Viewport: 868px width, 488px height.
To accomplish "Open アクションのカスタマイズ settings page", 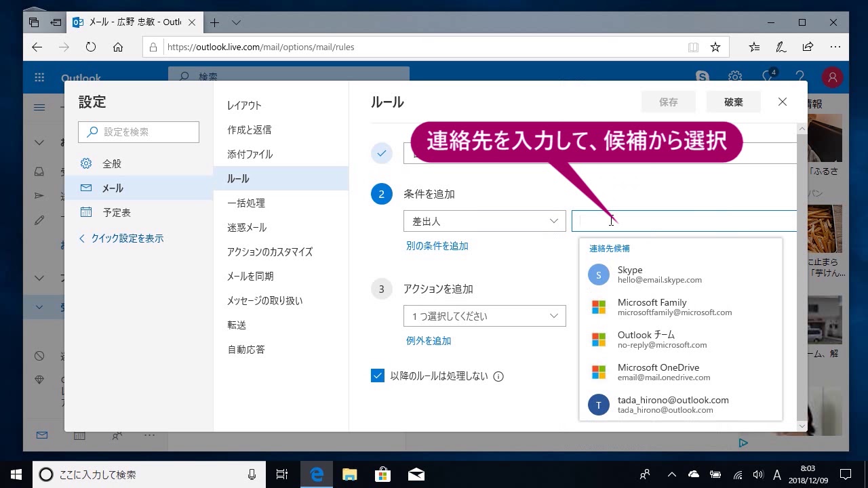I will pos(281,252).
